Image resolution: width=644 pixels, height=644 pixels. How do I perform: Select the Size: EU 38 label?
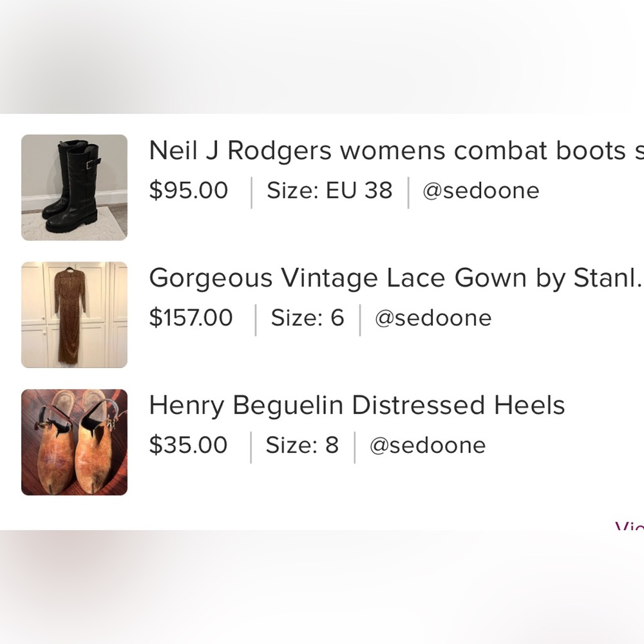pos(329,191)
